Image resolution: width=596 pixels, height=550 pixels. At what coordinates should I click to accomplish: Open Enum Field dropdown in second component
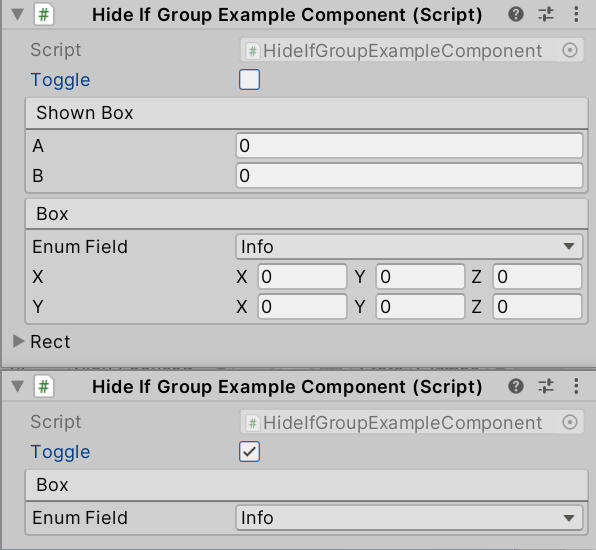(409, 518)
